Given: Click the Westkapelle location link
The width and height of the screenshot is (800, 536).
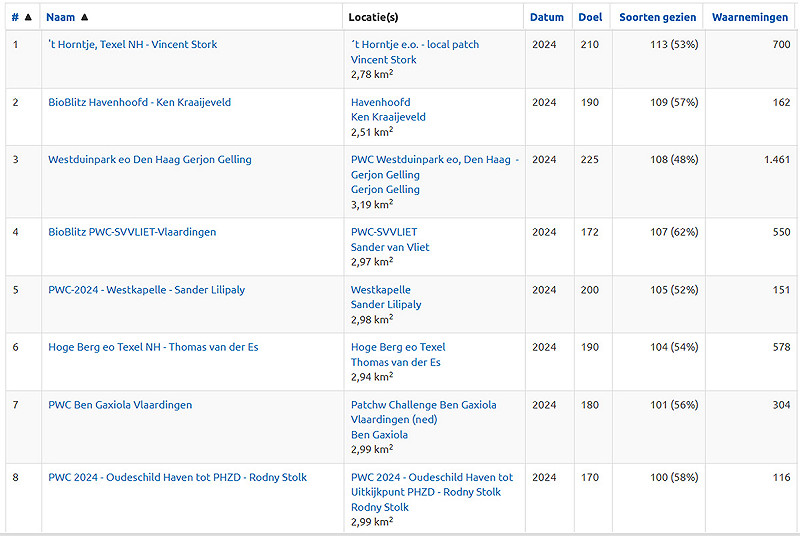Looking at the screenshot, I should pos(380,290).
